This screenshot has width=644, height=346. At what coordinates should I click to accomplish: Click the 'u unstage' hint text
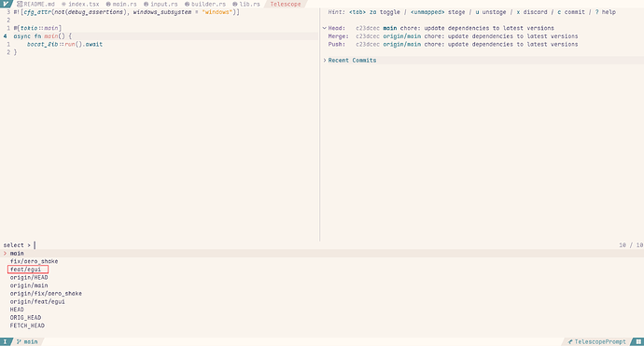[x=491, y=12]
